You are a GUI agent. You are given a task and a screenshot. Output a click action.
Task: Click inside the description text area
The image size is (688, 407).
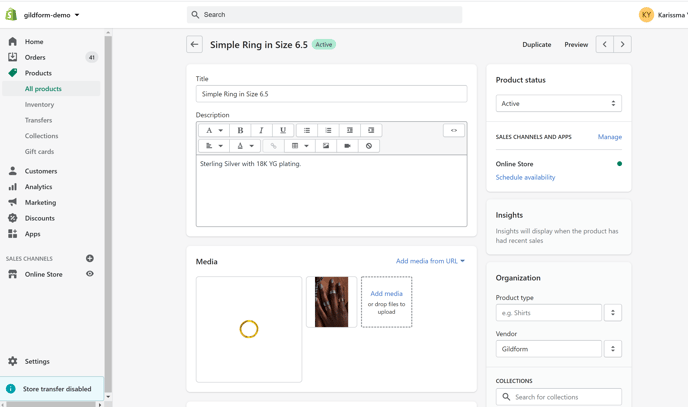[331, 191]
